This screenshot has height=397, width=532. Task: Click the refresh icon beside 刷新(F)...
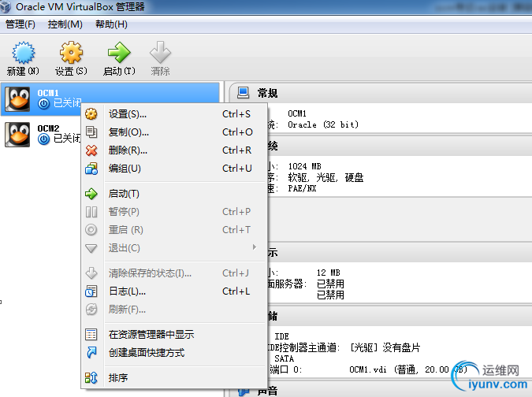[x=91, y=310]
